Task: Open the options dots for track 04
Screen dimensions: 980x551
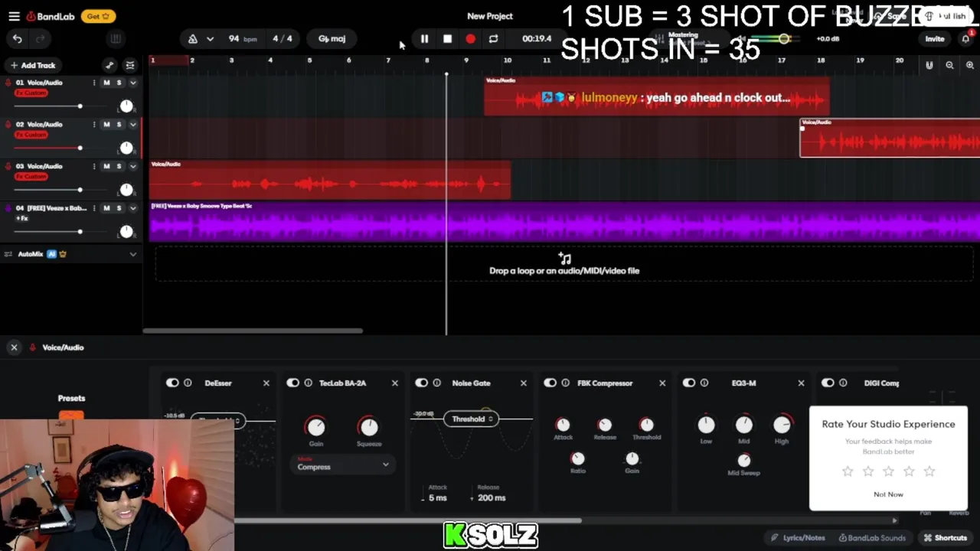Action: (x=94, y=208)
